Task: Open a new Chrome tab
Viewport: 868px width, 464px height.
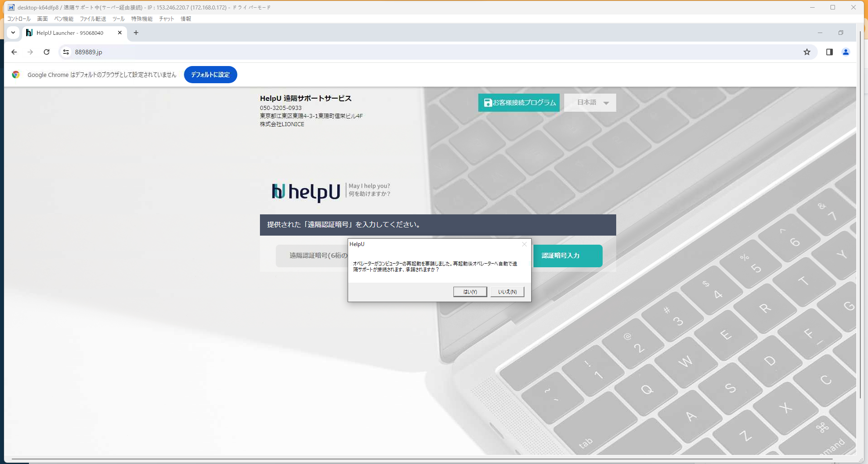Action: [x=136, y=33]
